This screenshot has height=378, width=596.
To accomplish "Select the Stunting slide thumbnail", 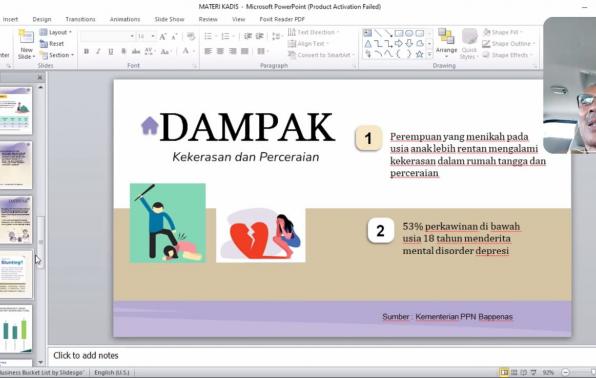I will tap(15, 275).
